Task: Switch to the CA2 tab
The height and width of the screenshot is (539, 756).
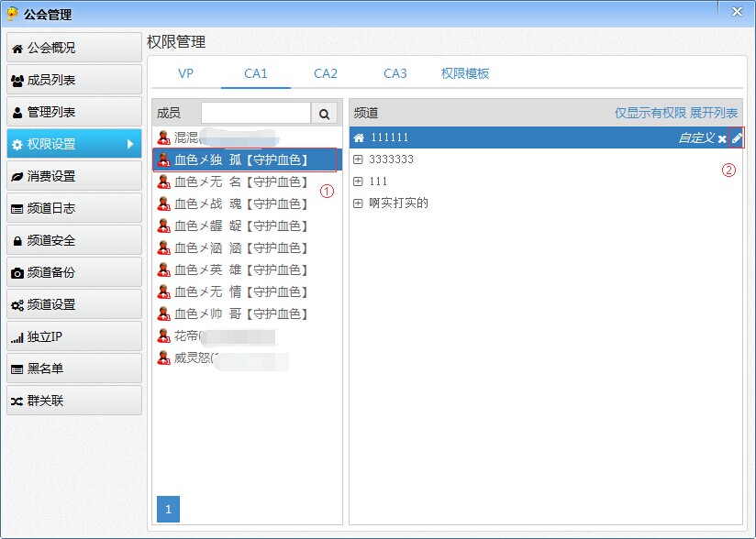Action: tap(326, 73)
